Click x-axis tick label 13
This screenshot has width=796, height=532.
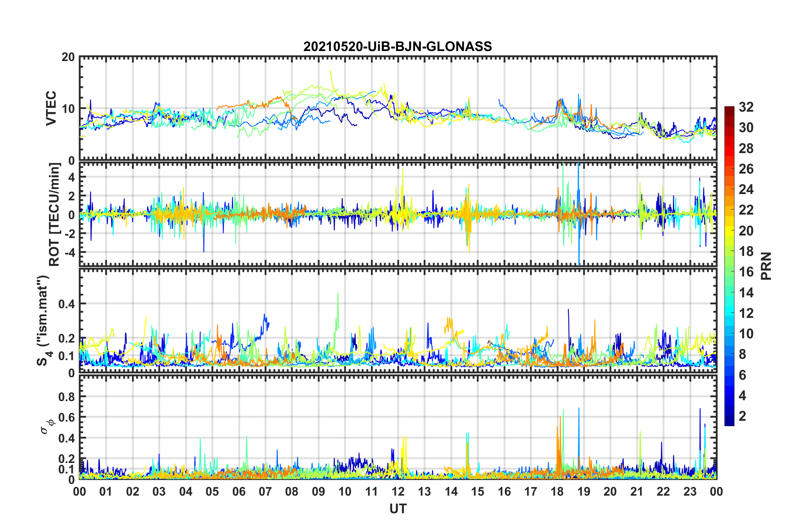pos(424,491)
